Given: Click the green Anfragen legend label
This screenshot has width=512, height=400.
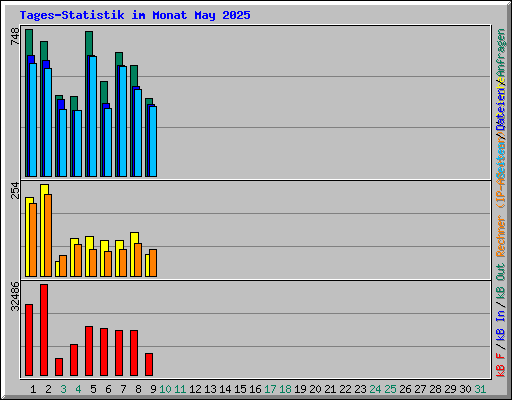Looking at the screenshot, I should [x=501, y=53].
